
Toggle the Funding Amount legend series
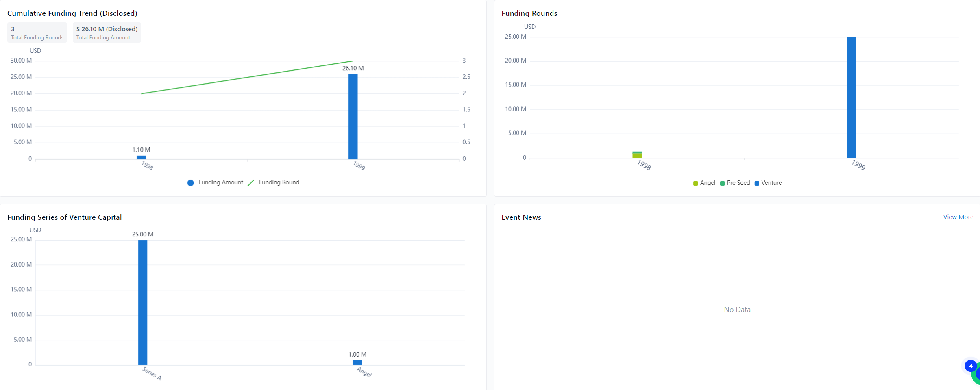click(x=215, y=183)
